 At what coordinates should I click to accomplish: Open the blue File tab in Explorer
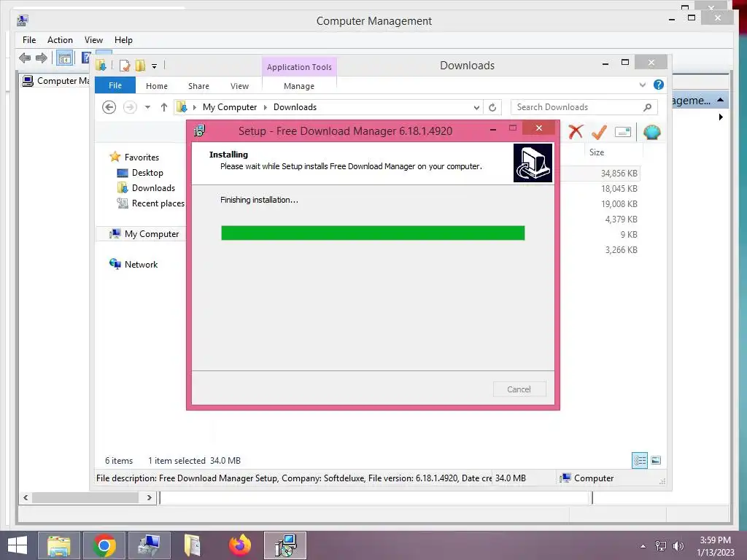(x=115, y=85)
